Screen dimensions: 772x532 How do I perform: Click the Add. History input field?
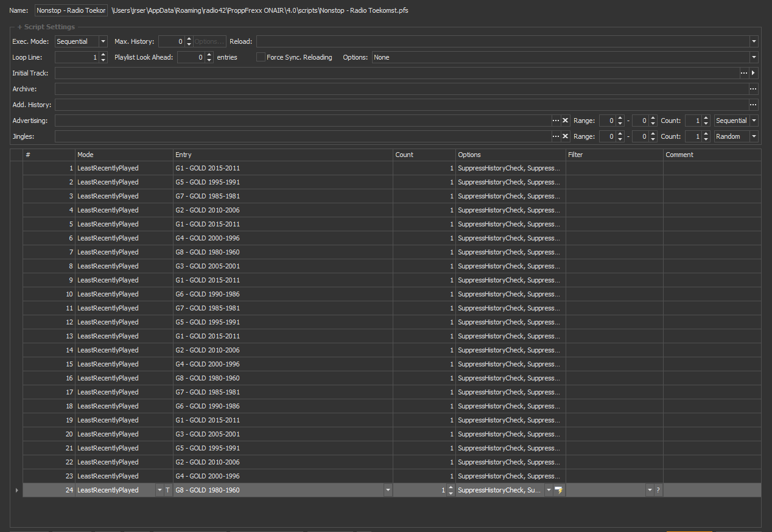point(401,105)
